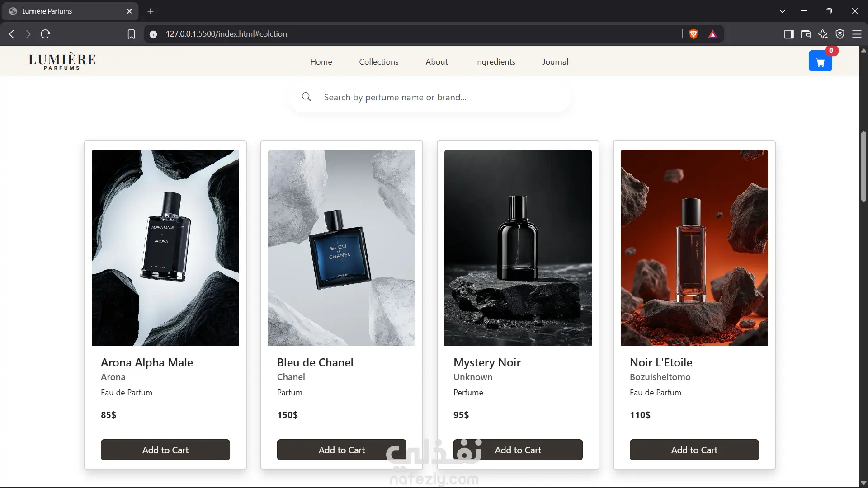Viewport: 868px width, 488px height.
Task: Select the Bleu de Chanel title
Action: tap(315, 362)
